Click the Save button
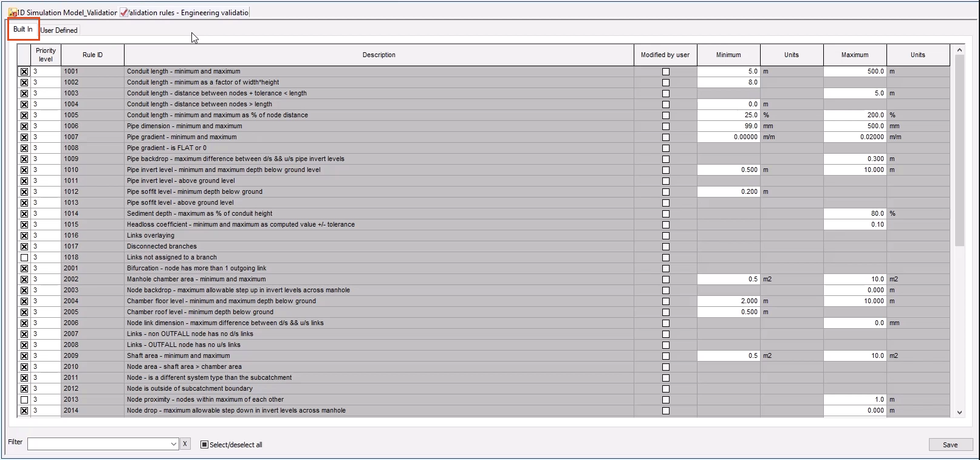 coord(950,445)
